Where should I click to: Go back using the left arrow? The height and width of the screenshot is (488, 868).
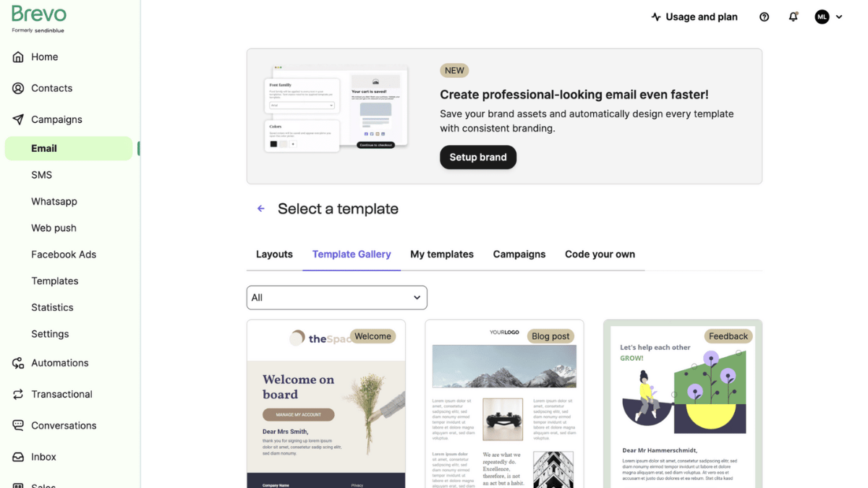pyautogui.click(x=261, y=209)
